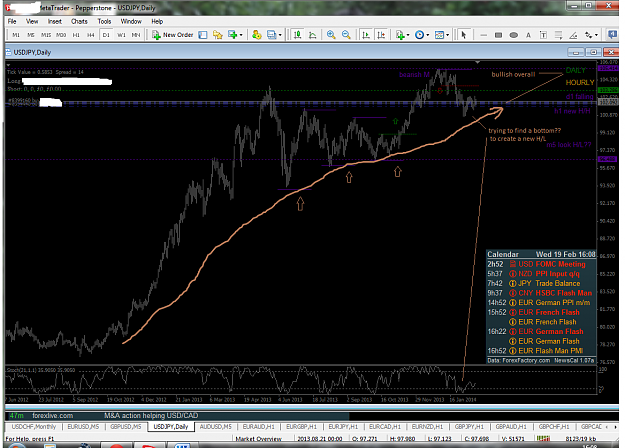This screenshot has width=625, height=448.
Task: Switch timeframe to M1
Action: 16,35
